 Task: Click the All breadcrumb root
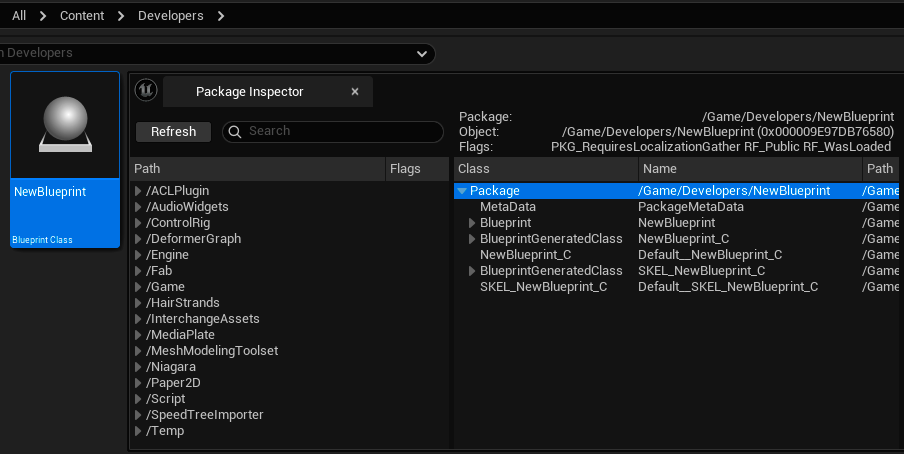tap(19, 16)
